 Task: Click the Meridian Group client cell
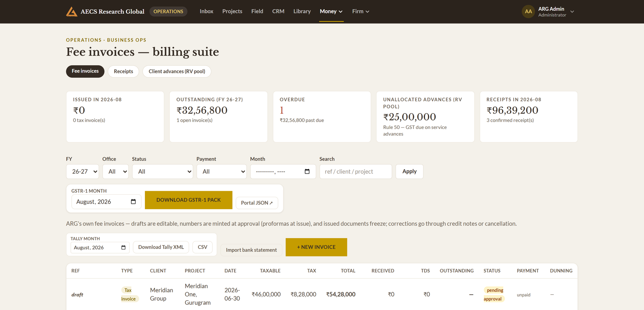pyautogui.click(x=161, y=295)
